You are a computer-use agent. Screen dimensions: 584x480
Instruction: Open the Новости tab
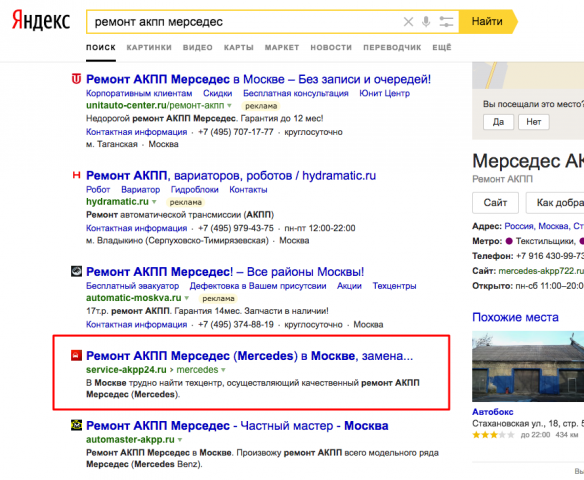[331, 48]
